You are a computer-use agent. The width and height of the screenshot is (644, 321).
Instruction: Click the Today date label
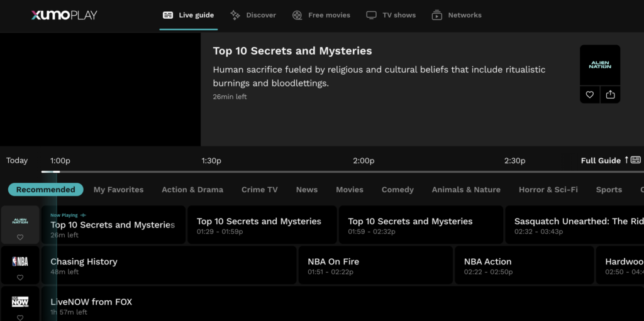coord(17,161)
